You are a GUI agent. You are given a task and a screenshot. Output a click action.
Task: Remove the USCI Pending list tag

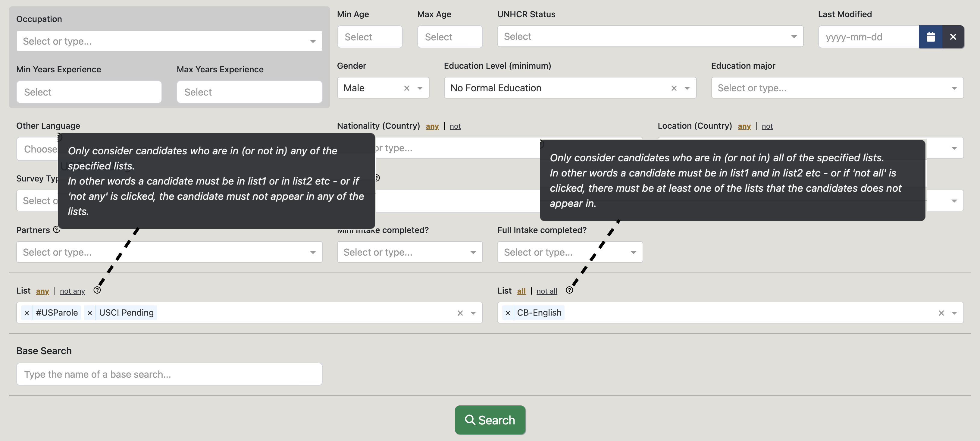pyautogui.click(x=90, y=313)
